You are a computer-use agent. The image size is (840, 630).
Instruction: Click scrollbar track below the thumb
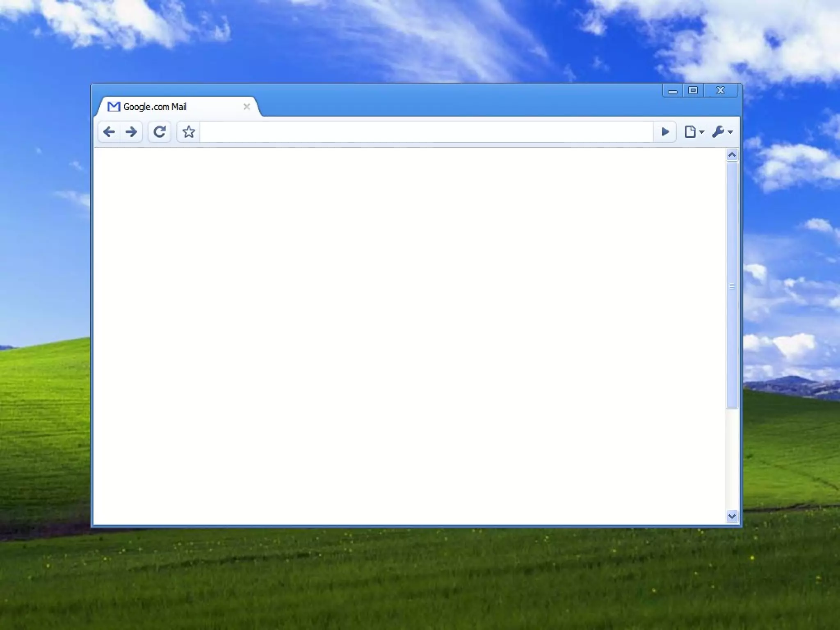click(x=732, y=459)
